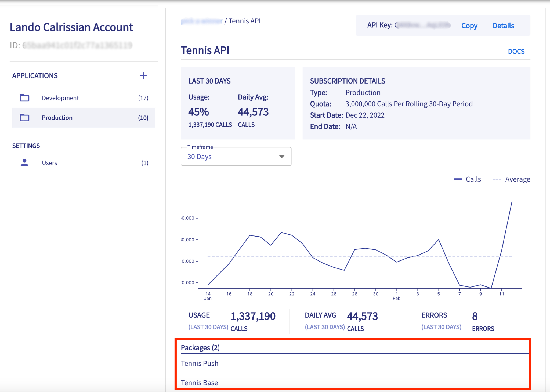This screenshot has width=550, height=392.
Task: Expand the Timeframe dropdown showing 30 Days
Action: point(236,157)
